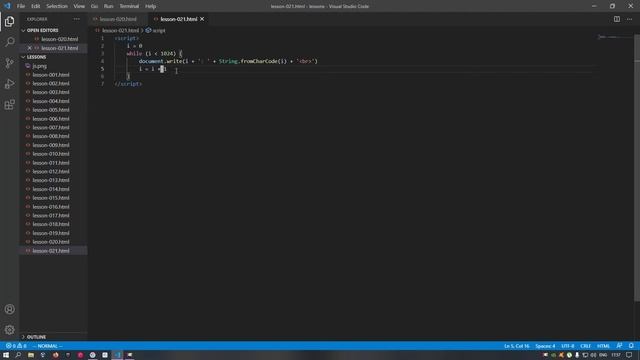This screenshot has width=640, height=360.
Task: Click errors and warnings status indicator
Action: pyautogui.click(x=16, y=346)
